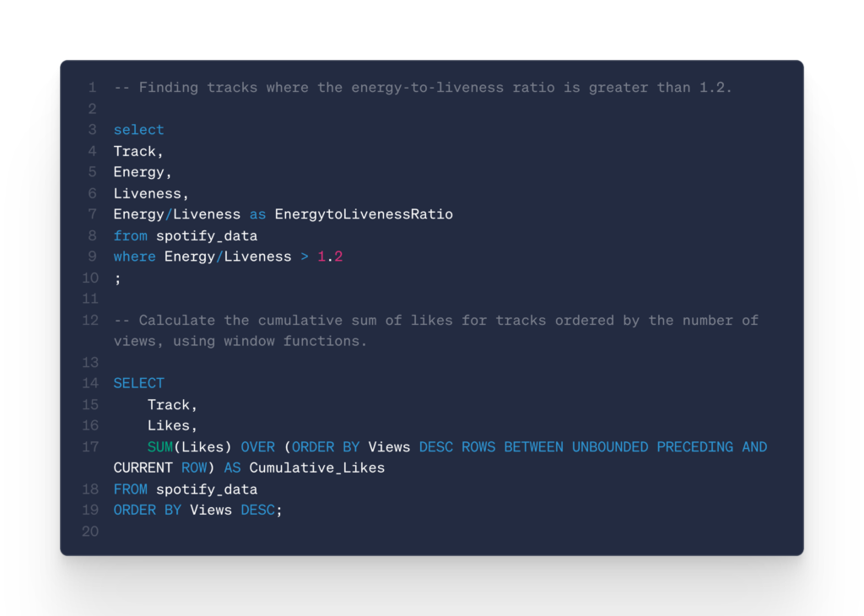
Task: Click line number 1 in the gutter
Action: pyautogui.click(x=93, y=88)
